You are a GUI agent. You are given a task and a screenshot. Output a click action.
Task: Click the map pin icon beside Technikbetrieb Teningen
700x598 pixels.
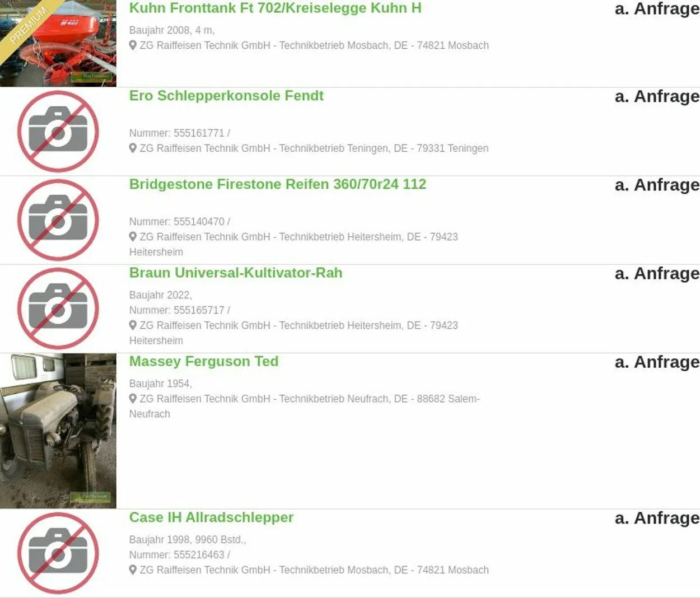pos(133,148)
